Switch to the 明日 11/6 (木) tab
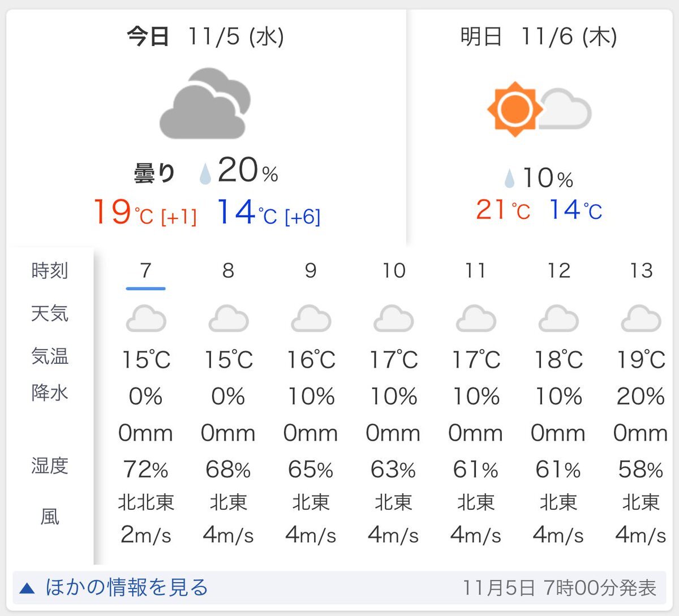This screenshot has height=616, width=679. point(538,37)
